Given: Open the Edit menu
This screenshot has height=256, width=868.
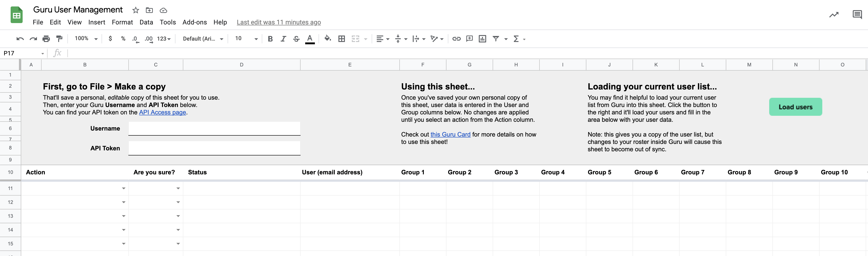Looking at the screenshot, I should pyautogui.click(x=55, y=22).
